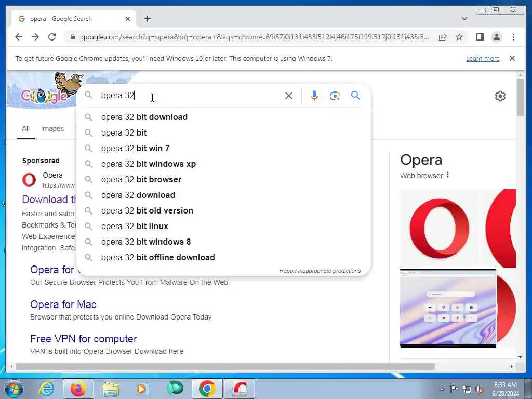The height and width of the screenshot is (399, 532).
Task: Open the network tray icon
Action: tap(467, 389)
